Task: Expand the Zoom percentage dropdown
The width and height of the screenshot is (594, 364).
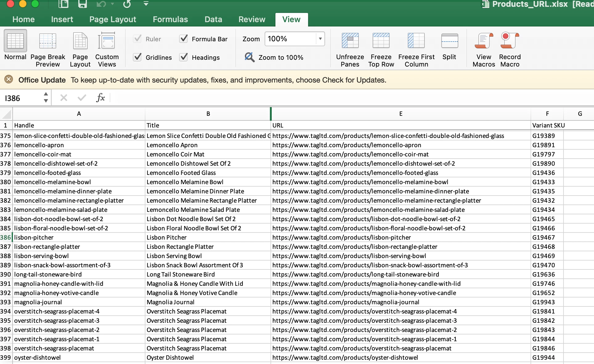Action: (x=320, y=39)
